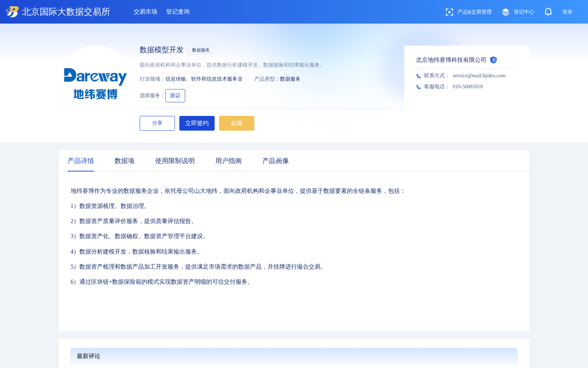Viewport: 588px width, 368px height.
Task: Click the 数据服务 tag next to title
Action: coord(201,50)
